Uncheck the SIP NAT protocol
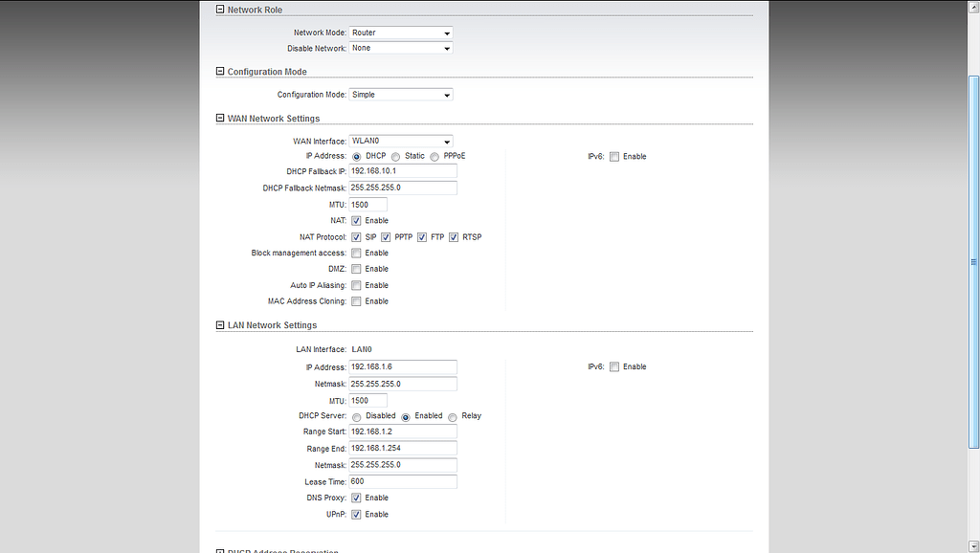Screen dimensions: 980x553 click(355, 236)
